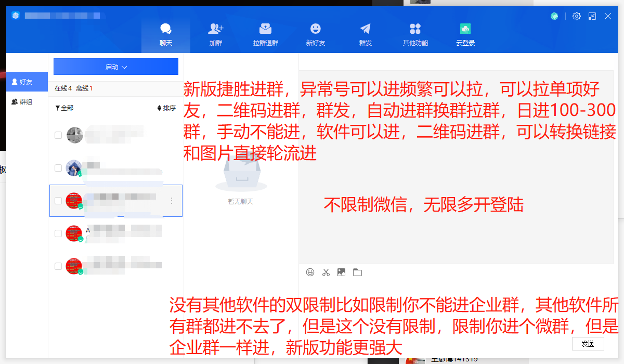Expand the 启动 dropdown button
Screen dimensions: 624x364
[x=116, y=67]
